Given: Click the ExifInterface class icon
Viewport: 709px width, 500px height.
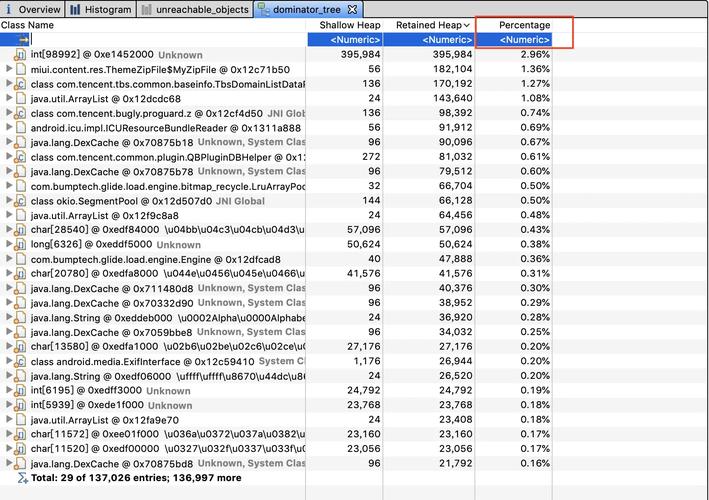Looking at the screenshot, I should click(20, 361).
